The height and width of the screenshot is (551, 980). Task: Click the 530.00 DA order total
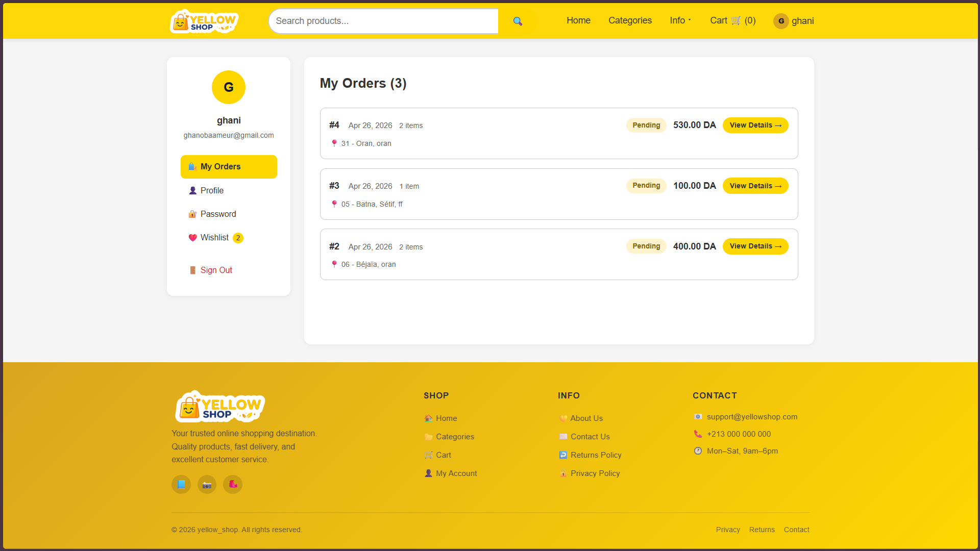coord(694,125)
